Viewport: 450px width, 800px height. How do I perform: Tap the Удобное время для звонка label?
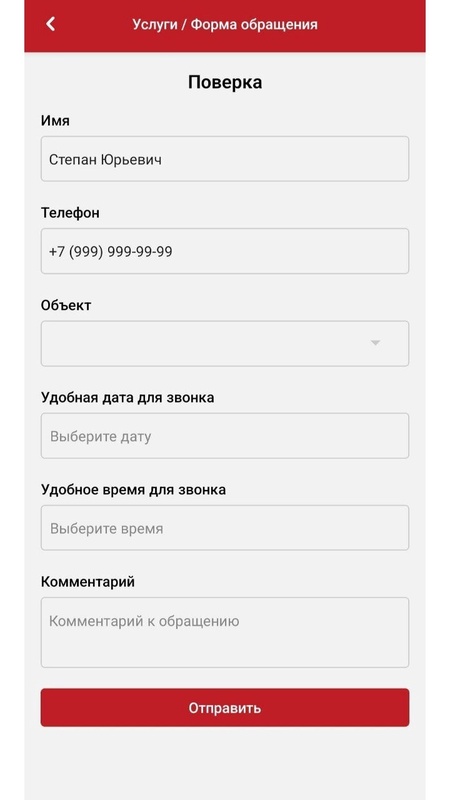(x=133, y=490)
